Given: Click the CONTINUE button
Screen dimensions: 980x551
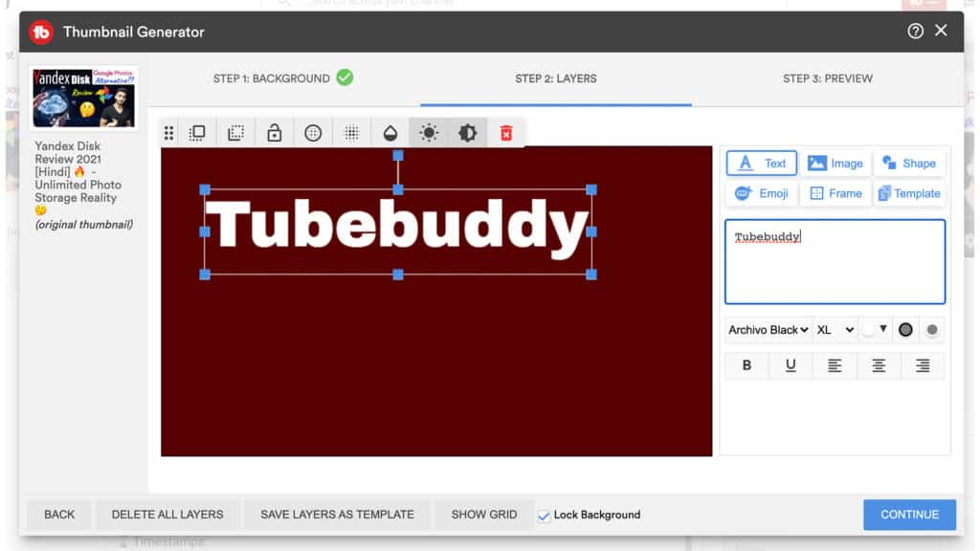Looking at the screenshot, I should (x=909, y=515).
